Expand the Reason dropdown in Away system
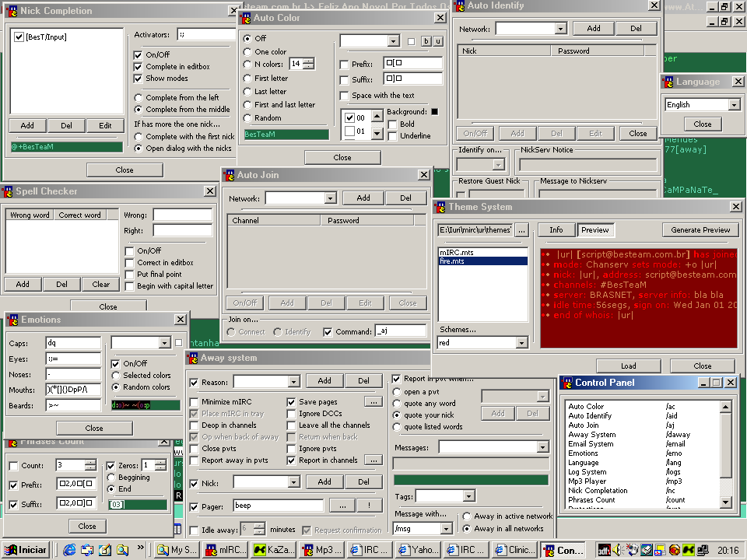747x560 pixels. pyautogui.click(x=294, y=382)
